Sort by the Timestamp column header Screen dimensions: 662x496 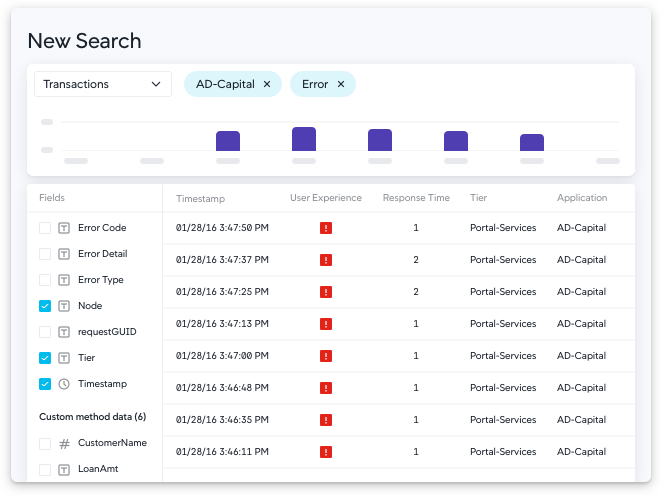coord(200,199)
